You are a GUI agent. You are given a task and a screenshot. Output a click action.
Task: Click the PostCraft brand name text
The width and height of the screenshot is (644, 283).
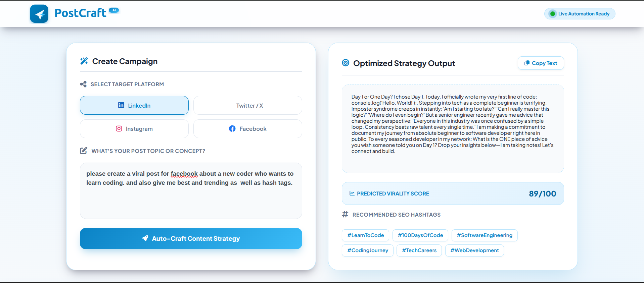point(80,13)
